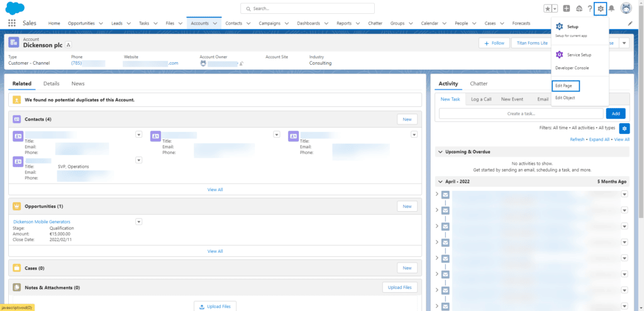This screenshot has width=644, height=311.
Task: Go to the Home tab
Action: pos(54,23)
